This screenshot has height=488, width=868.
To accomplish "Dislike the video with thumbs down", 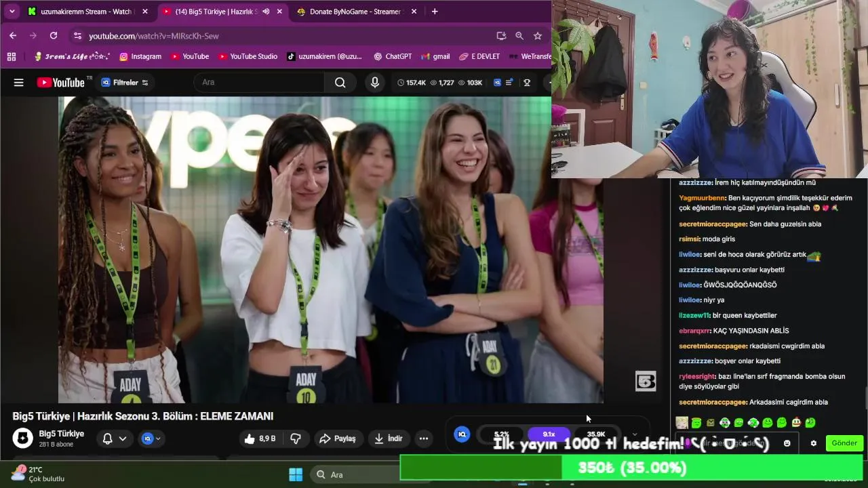I will (296, 439).
